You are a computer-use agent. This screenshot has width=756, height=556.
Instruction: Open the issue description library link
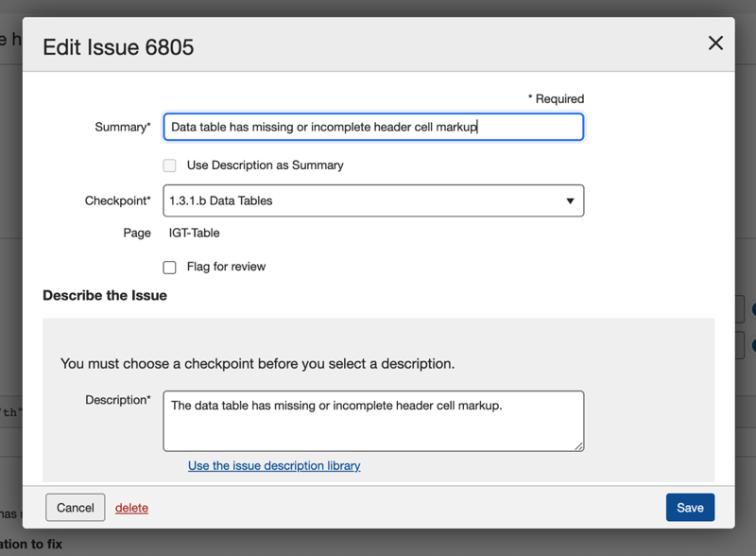coord(274,465)
